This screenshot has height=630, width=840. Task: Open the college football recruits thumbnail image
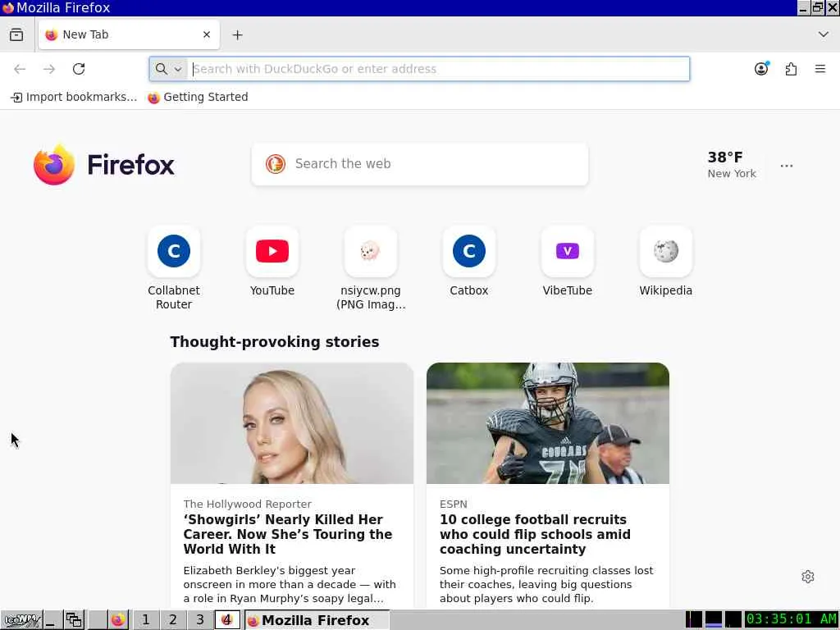[x=547, y=423]
